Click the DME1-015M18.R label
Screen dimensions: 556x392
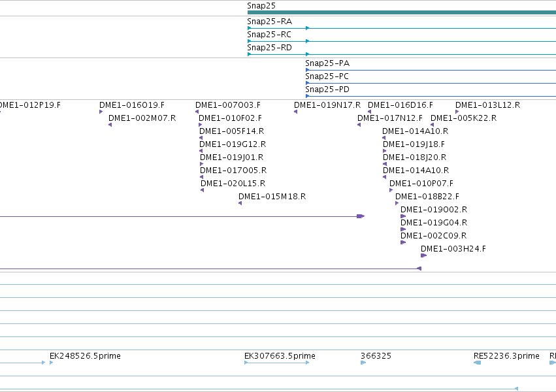[x=272, y=197]
